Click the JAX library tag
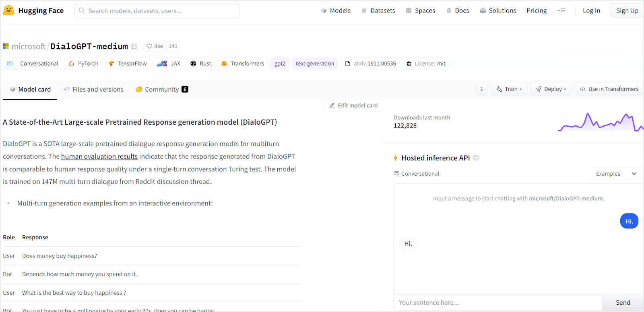644x312 pixels. coord(169,64)
